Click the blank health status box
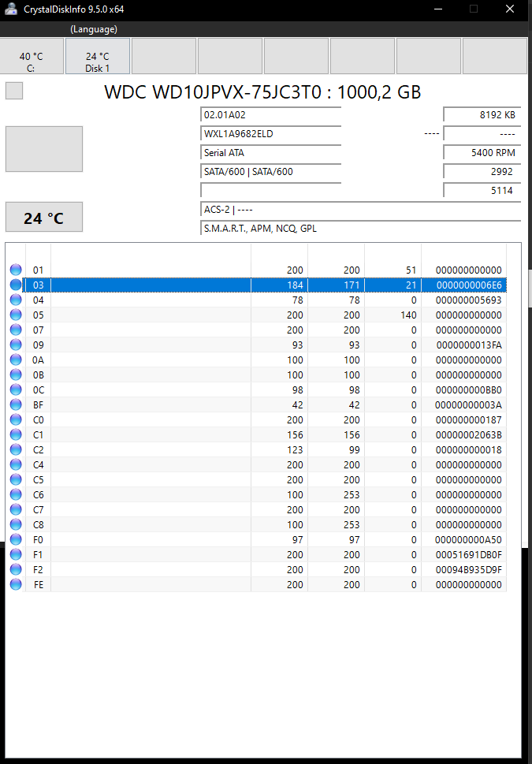532x764 pixels. pos(44,149)
